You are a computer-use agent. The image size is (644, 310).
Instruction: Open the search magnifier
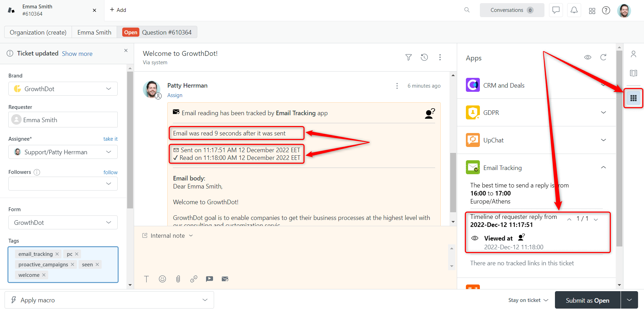[467, 10]
